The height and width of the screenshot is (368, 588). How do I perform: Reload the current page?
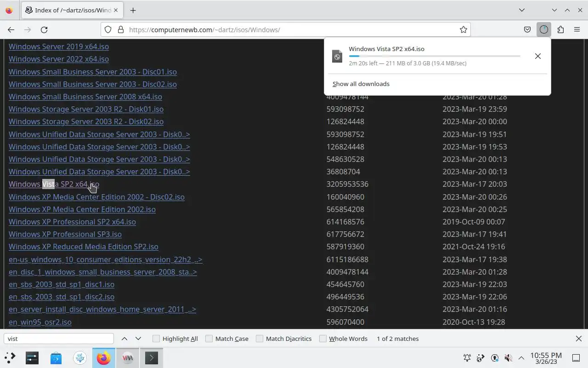pyautogui.click(x=44, y=29)
